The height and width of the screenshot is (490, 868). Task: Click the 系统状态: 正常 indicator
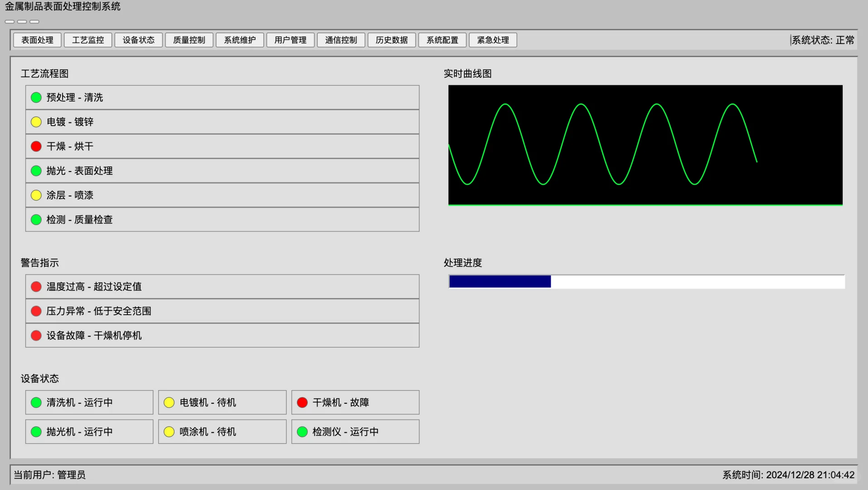click(823, 40)
